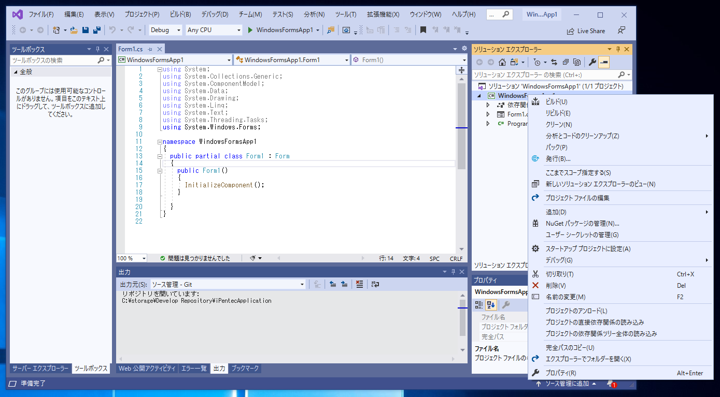Screen dimensions: 720x397
Task: Switch to the エラー一覧 tab
Action: pyautogui.click(x=194, y=369)
